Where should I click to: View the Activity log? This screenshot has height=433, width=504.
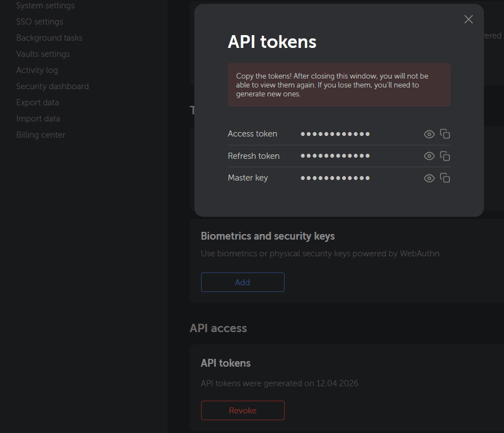(x=37, y=70)
